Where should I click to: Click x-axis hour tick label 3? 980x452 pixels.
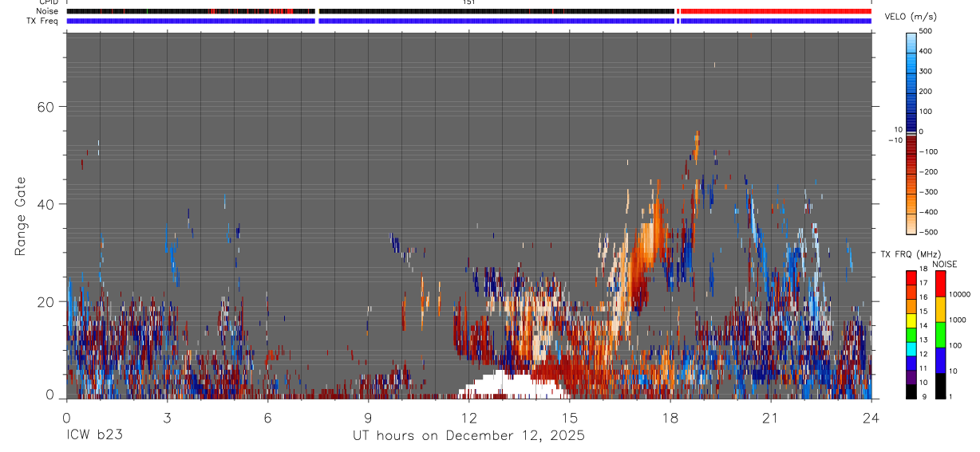tap(167, 417)
